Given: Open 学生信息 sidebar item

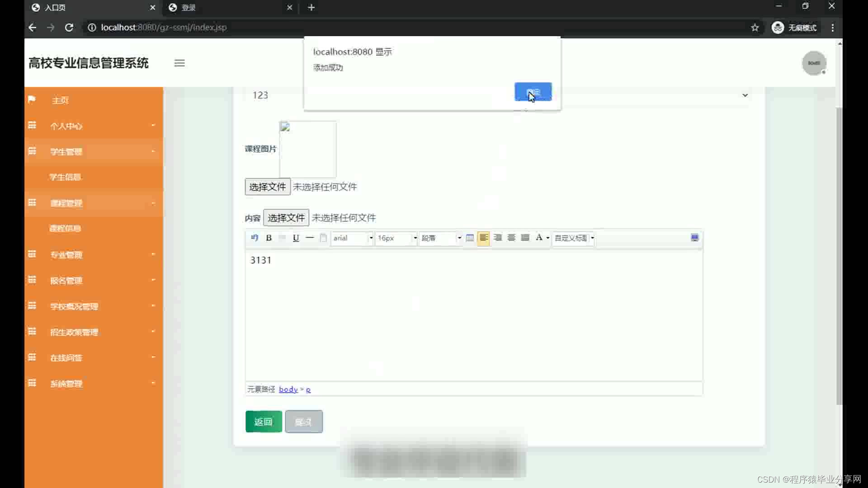Looking at the screenshot, I should (x=65, y=177).
